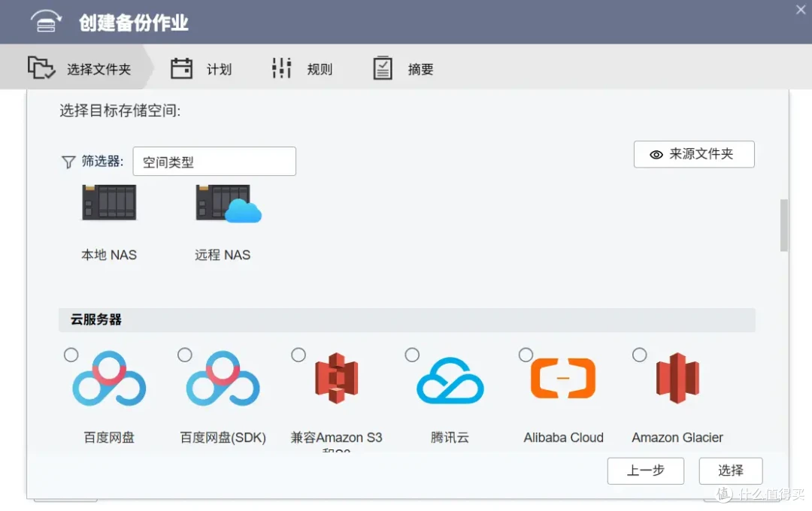This screenshot has height=511, width=812.
Task: Click the filter funnel icon
Action: click(68, 162)
